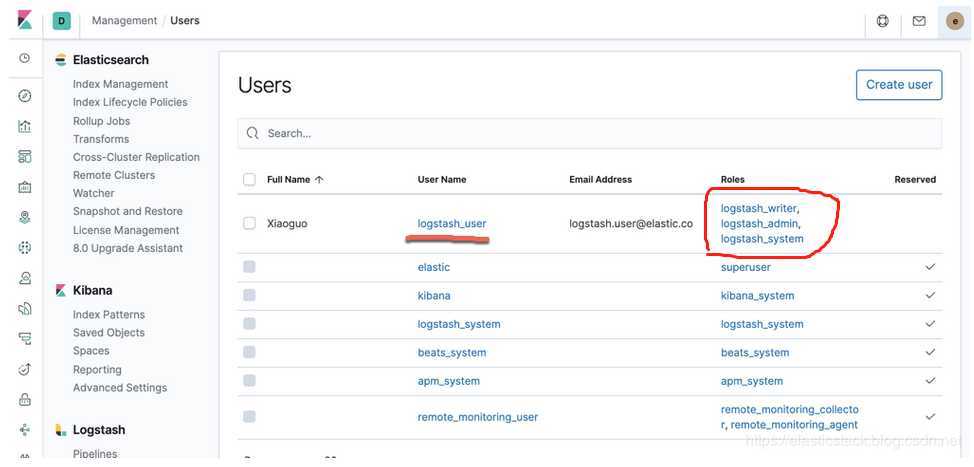Open logstash_system user name link
The height and width of the screenshot is (467, 974).
[x=458, y=324]
